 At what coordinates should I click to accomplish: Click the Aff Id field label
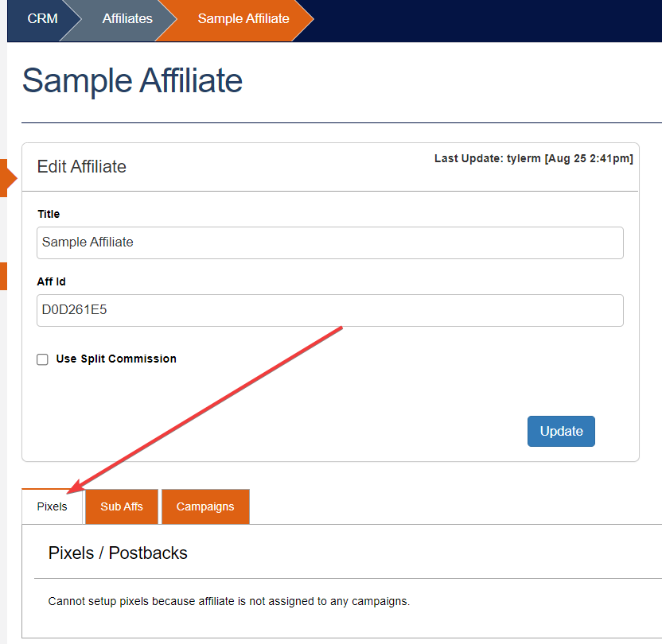coord(49,281)
